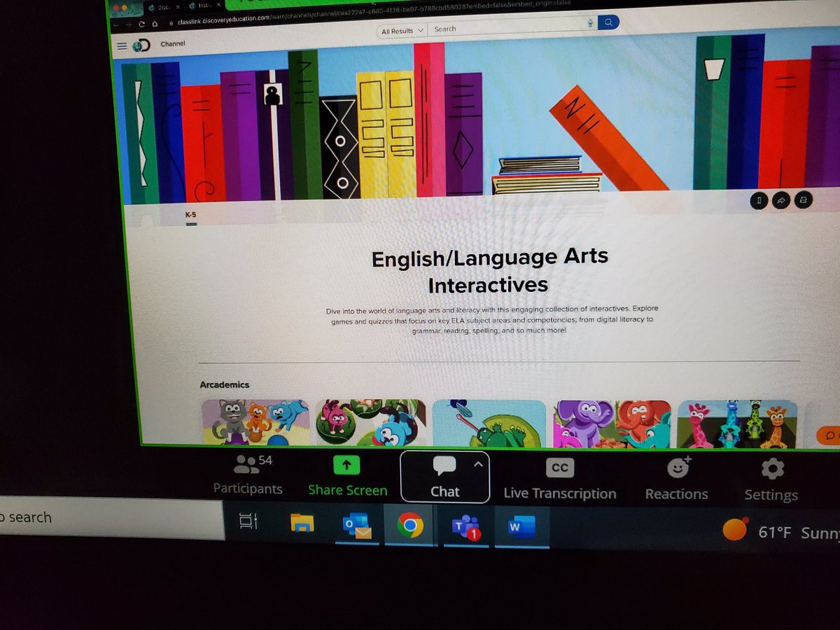Viewport: 840px width, 630px height.
Task: Open Word from the taskbar
Action: [x=521, y=527]
